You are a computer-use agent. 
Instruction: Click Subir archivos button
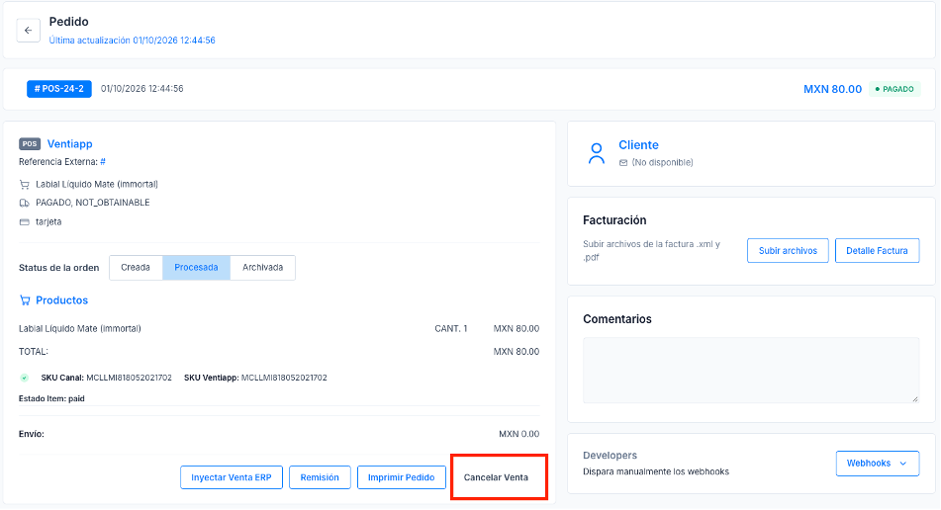tap(788, 251)
